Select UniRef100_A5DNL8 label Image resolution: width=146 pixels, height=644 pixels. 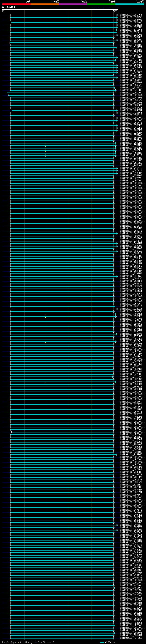click(131, 314)
